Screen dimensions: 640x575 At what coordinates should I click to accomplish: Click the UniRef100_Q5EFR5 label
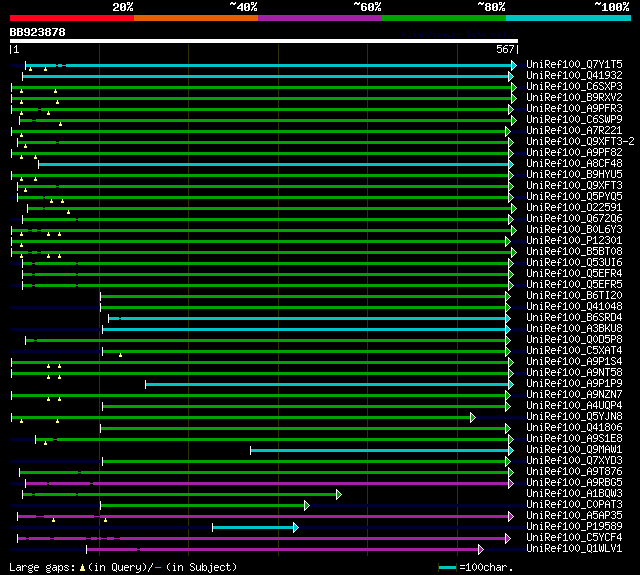point(574,284)
